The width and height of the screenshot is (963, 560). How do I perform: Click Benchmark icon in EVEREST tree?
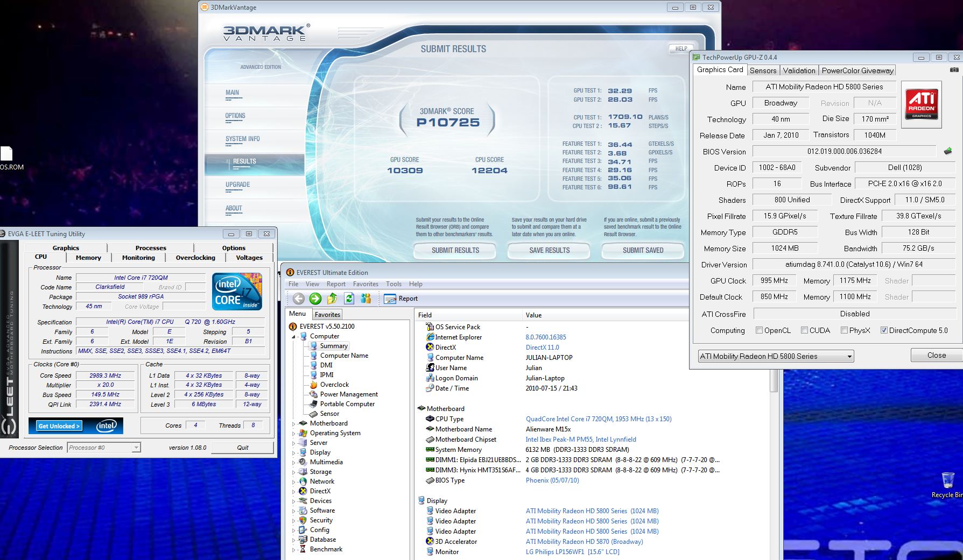click(x=303, y=549)
